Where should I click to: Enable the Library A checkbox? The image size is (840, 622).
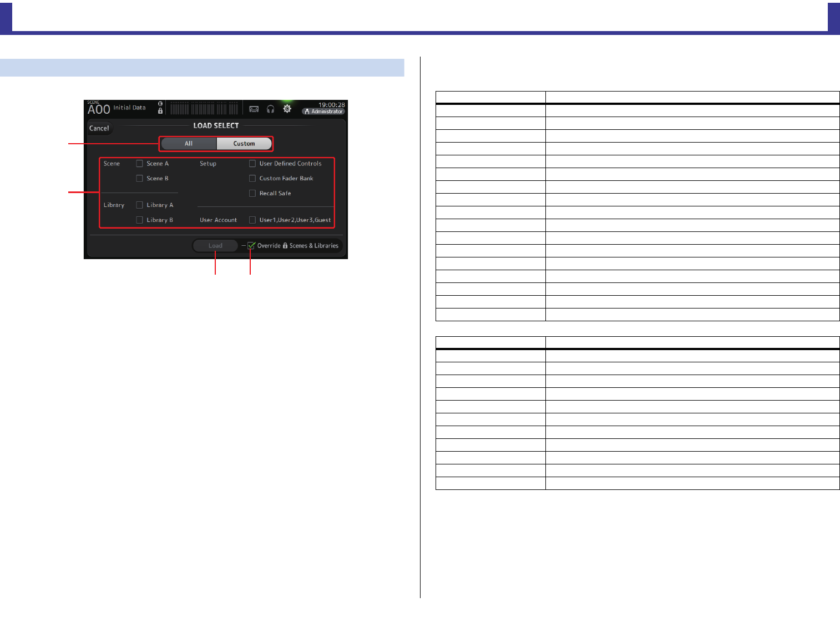click(x=140, y=205)
